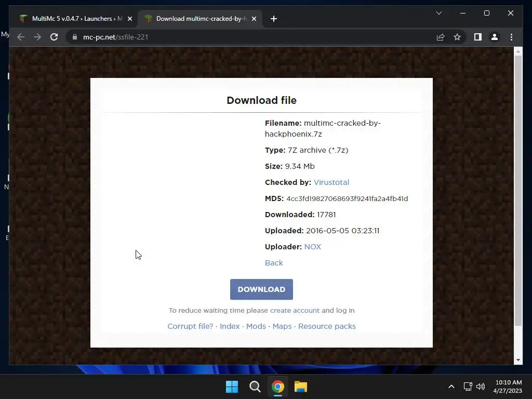This screenshot has height=399, width=532.
Task: Open the Maps link
Action: [x=282, y=326]
